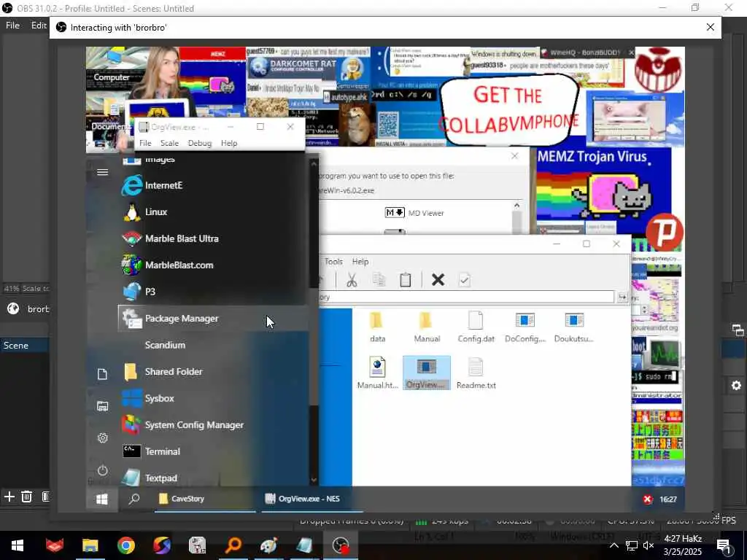
Task: Select the Scene item in OBS scenes list
Action: pyautogui.click(x=25, y=346)
